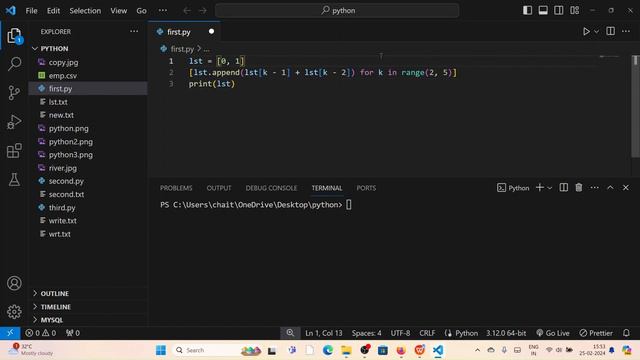Collapse the PYTHON folder section
640x360 pixels.
coord(88,48)
